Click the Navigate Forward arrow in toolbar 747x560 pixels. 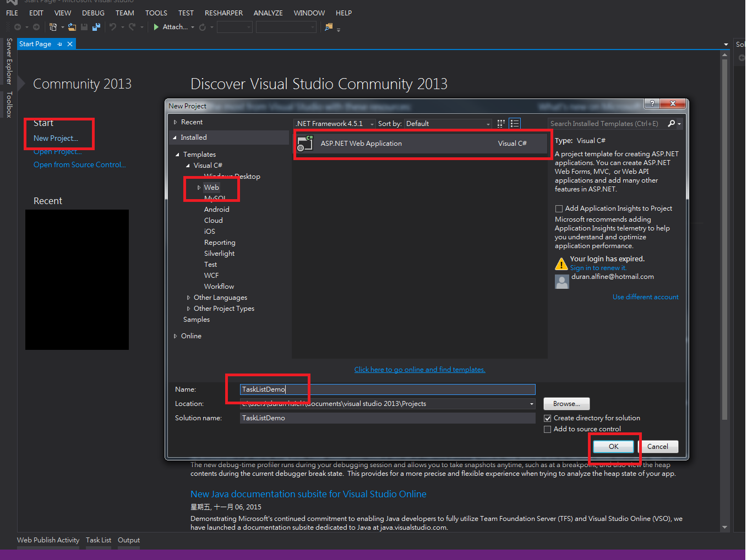point(36,27)
